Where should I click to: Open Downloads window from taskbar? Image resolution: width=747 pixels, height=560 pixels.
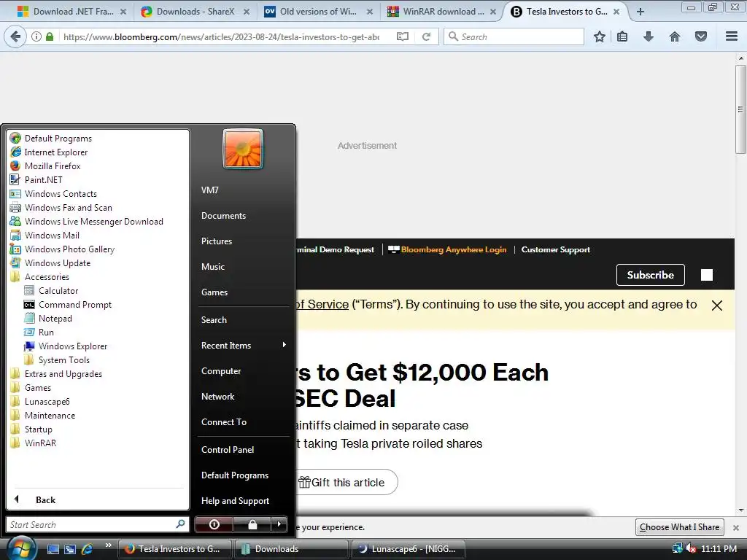[290, 549]
